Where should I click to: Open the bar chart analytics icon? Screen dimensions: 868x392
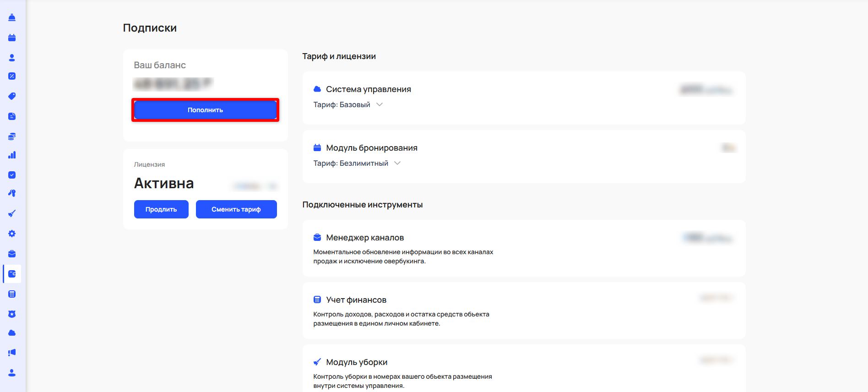(x=12, y=155)
